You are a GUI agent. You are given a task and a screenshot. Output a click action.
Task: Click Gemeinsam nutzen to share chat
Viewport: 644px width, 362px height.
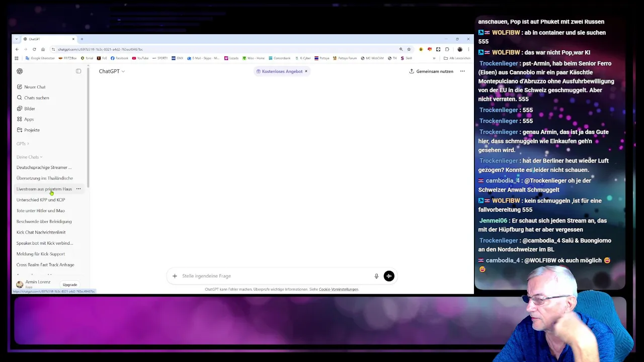431,71
